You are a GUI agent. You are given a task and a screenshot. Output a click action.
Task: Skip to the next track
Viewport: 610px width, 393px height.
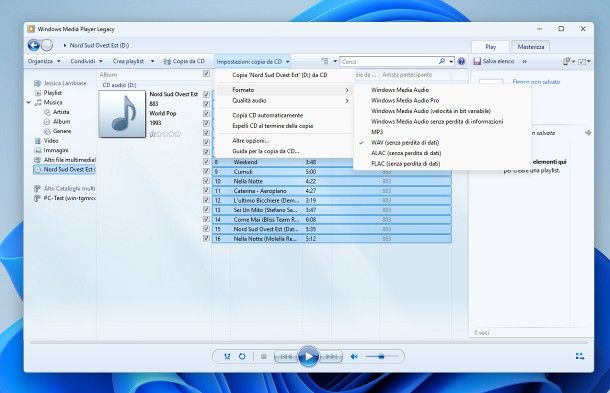331,356
